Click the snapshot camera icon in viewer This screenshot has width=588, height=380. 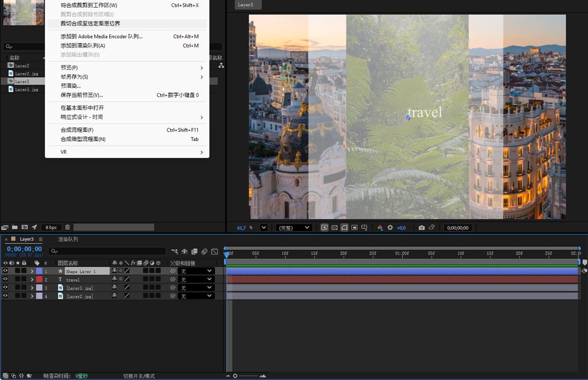tap(422, 228)
